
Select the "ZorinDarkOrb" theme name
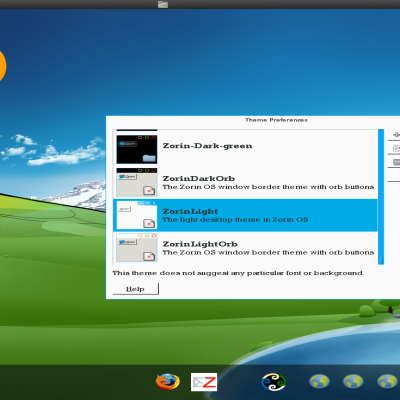pyautogui.click(x=199, y=178)
